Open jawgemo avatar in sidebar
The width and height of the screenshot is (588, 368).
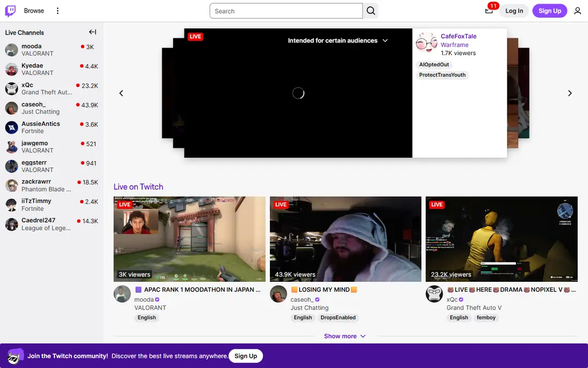[12, 147]
